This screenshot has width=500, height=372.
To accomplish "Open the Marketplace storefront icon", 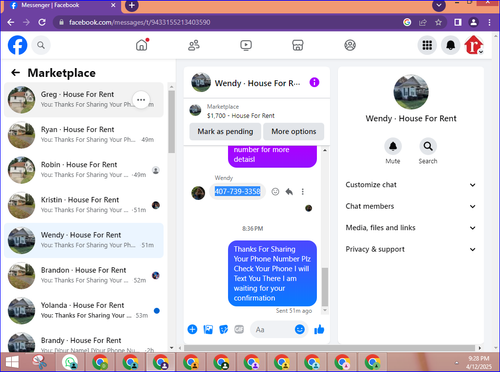I will tap(298, 45).
